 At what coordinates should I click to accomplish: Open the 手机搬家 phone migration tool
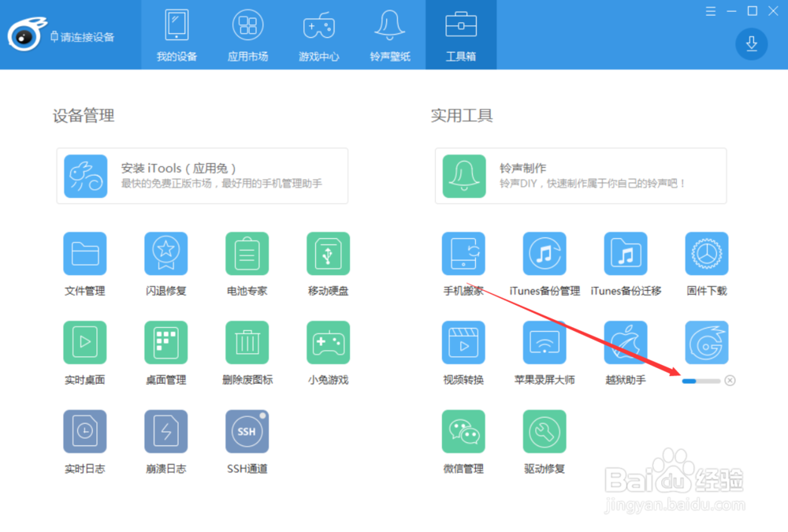click(x=463, y=253)
